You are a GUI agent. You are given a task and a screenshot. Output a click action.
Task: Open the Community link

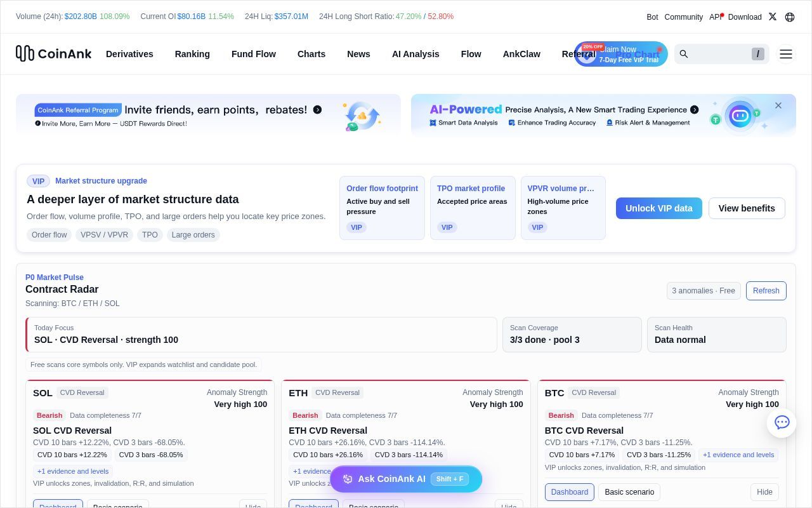point(683,17)
